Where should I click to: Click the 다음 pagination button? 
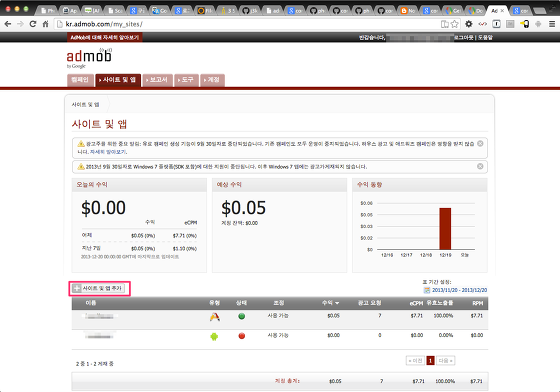[x=445, y=361]
